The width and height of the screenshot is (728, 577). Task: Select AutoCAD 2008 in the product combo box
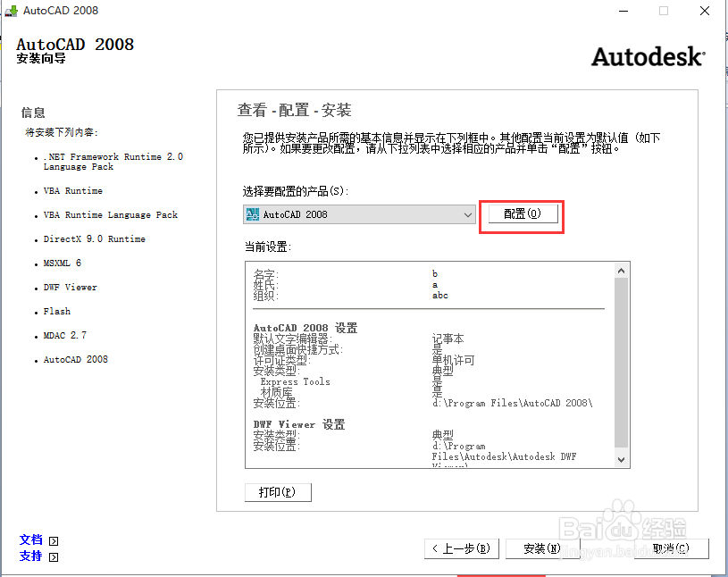357,214
